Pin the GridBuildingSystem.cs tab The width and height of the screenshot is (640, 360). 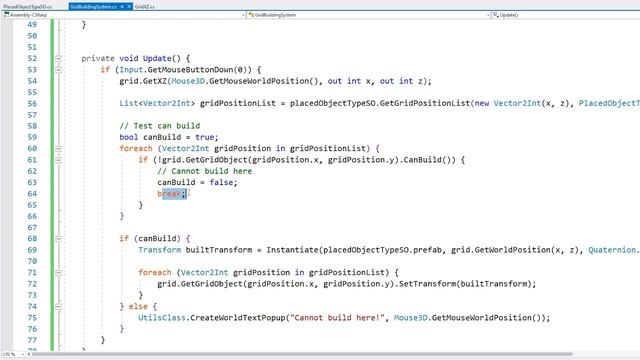click(x=122, y=7)
